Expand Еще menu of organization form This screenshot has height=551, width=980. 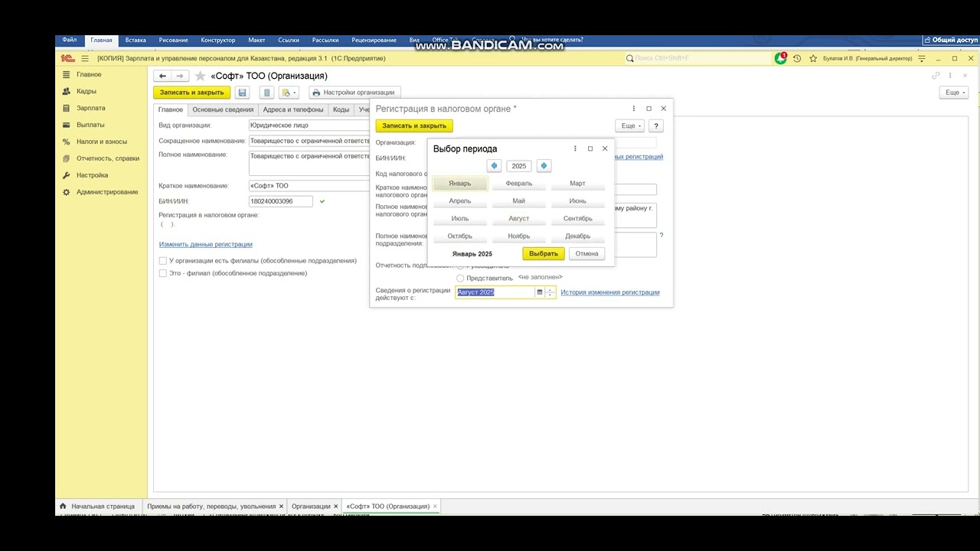pyautogui.click(x=953, y=92)
